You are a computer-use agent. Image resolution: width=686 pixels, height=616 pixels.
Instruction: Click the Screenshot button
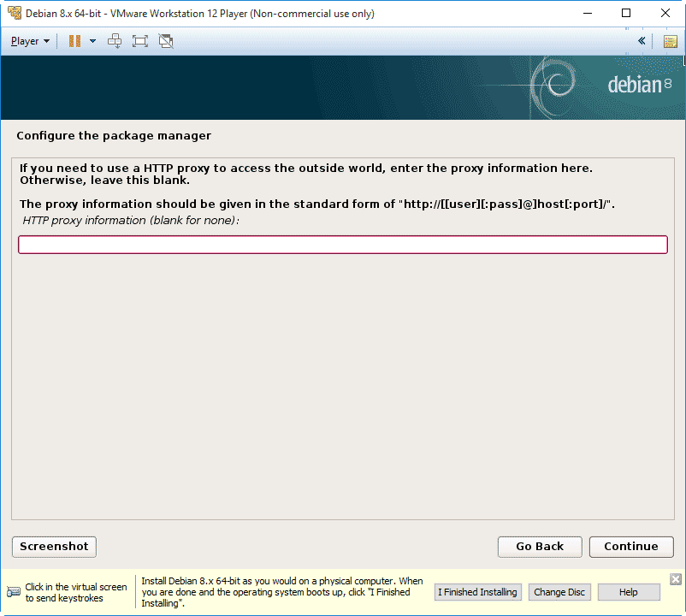(x=54, y=547)
